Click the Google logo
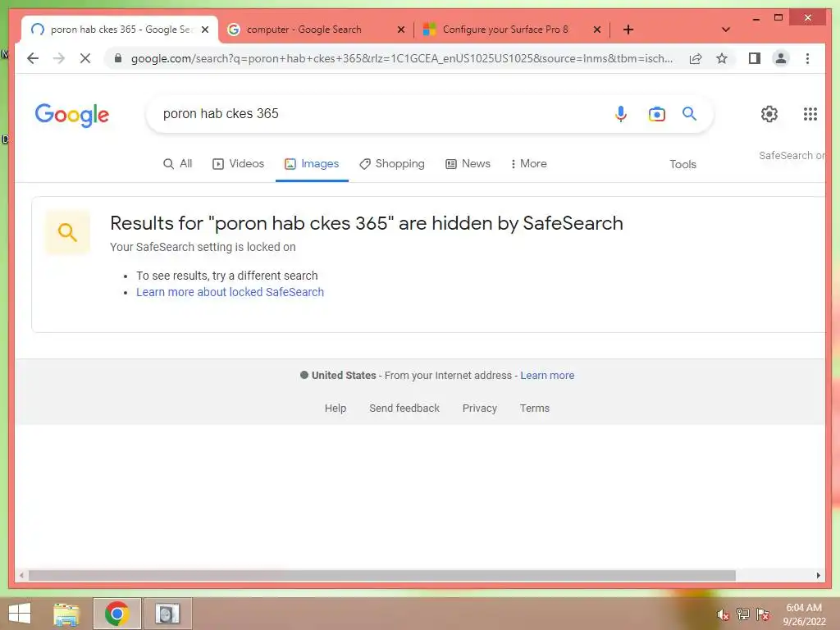 (x=72, y=115)
